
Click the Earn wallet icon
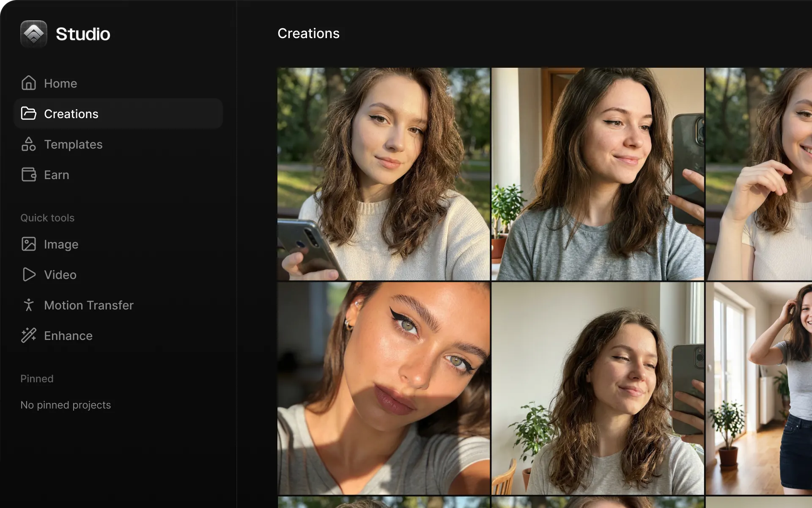click(29, 174)
